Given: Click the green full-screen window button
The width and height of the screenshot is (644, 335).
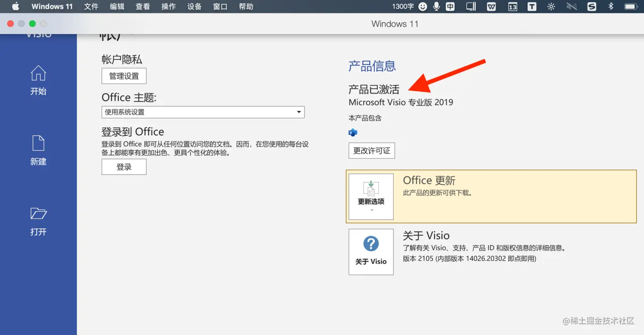Looking at the screenshot, I should tap(32, 24).
